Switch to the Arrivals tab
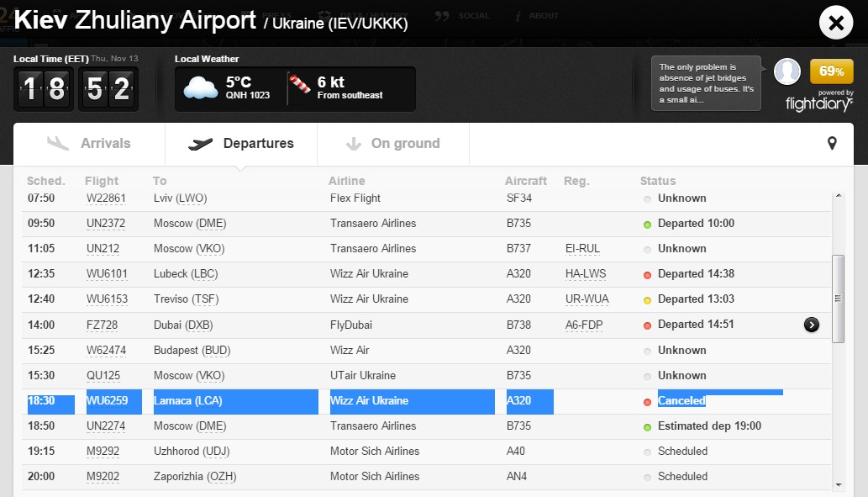The image size is (868, 497). tap(89, 143)
